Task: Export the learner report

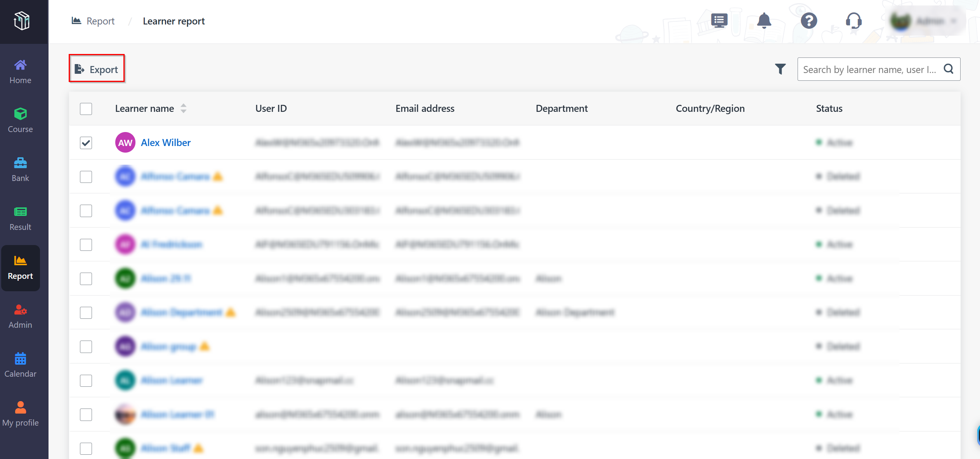Action: pyautogui.click(x=97, y=68)
